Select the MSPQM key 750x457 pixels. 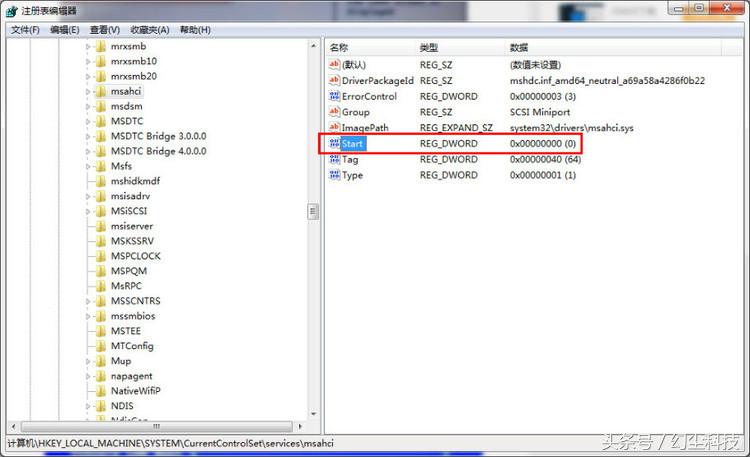coord(129,271)
